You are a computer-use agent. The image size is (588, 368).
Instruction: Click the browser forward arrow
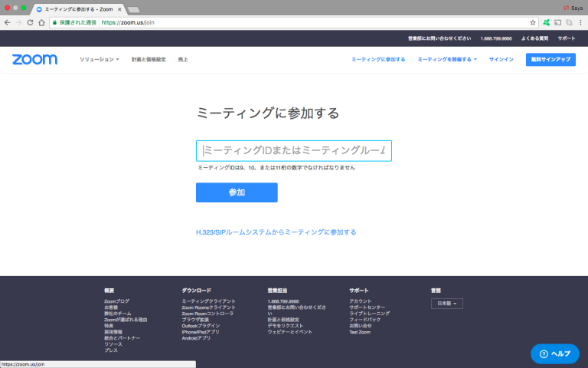18,22
